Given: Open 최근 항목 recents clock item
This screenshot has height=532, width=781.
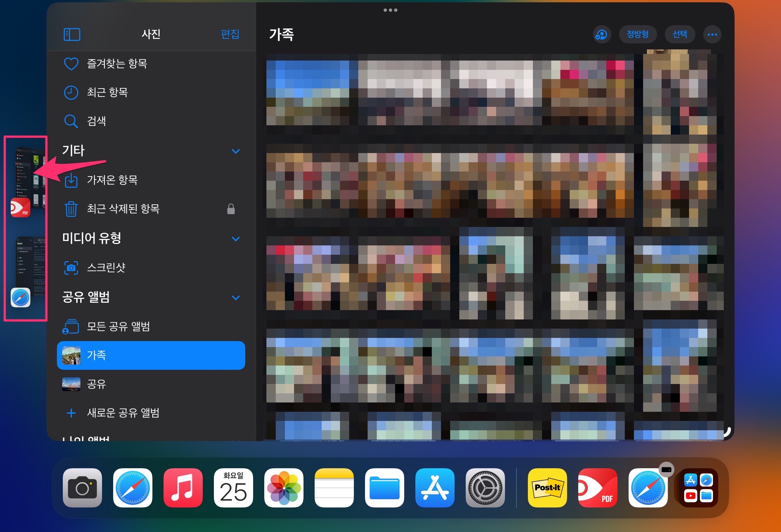Looking at the screenshot, I should coord(107,93).
